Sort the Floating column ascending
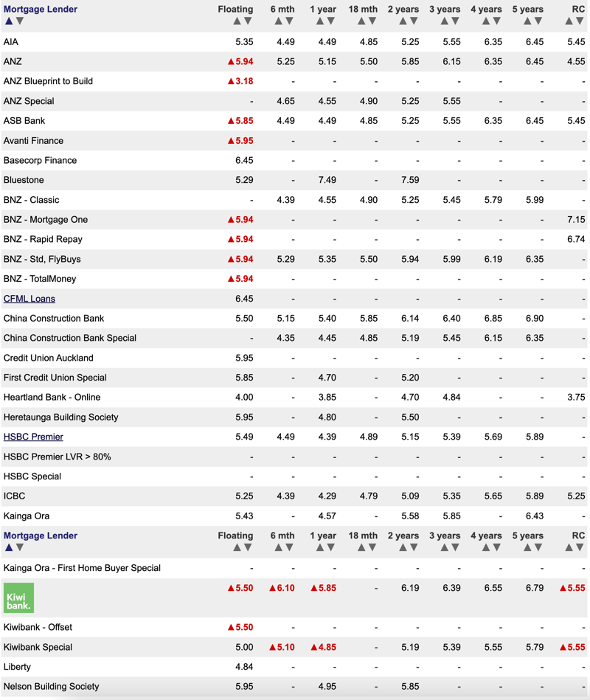The height and width of the screenshot is (700, 590). 237,21
